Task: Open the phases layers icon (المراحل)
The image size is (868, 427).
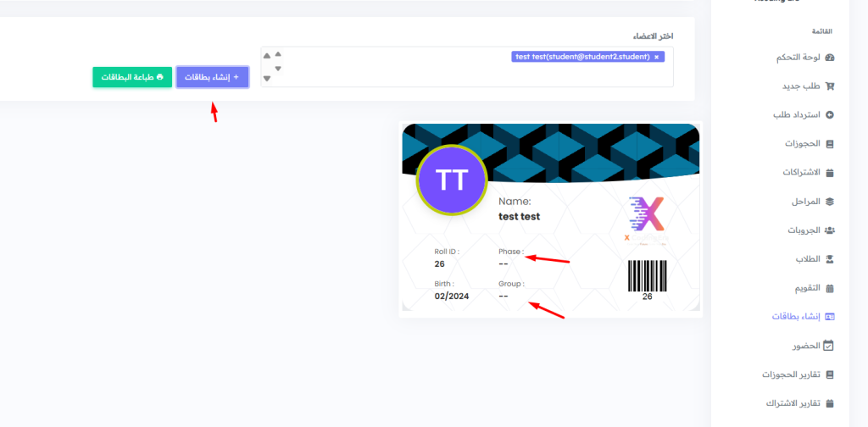Action: coord(829,202)
